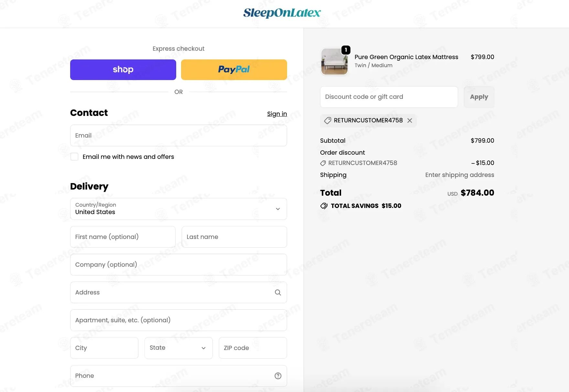Click the tag icon under Order discount

tap(323, 163)
